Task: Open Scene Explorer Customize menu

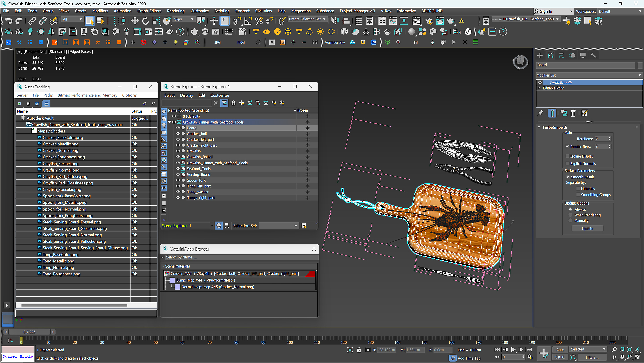Action: click(220, 95)
